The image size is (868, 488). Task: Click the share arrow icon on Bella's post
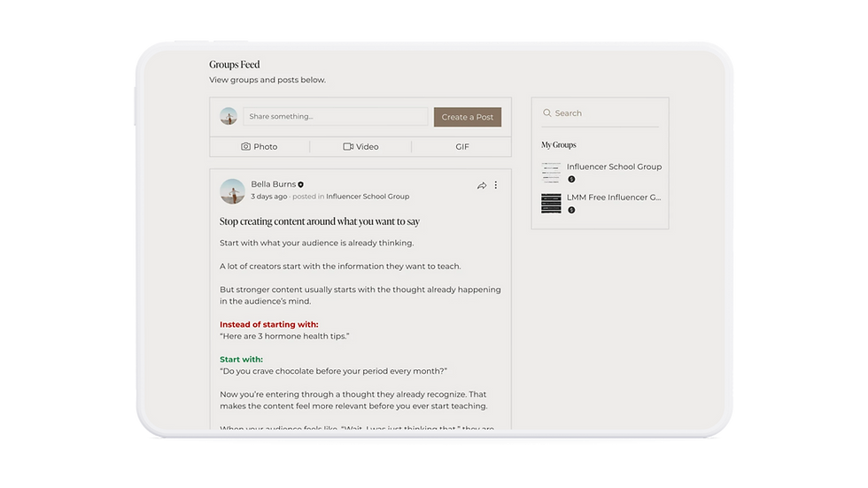click(482, 185)
